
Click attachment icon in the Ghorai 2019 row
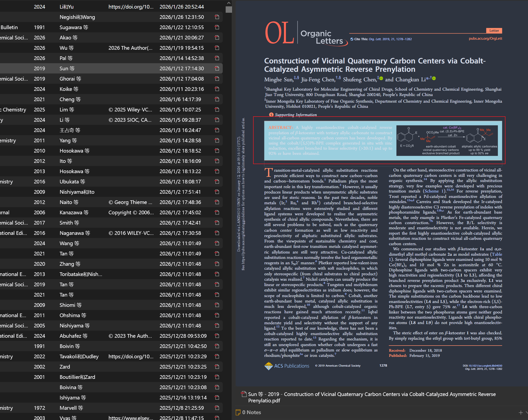click(x=217, y=79)
